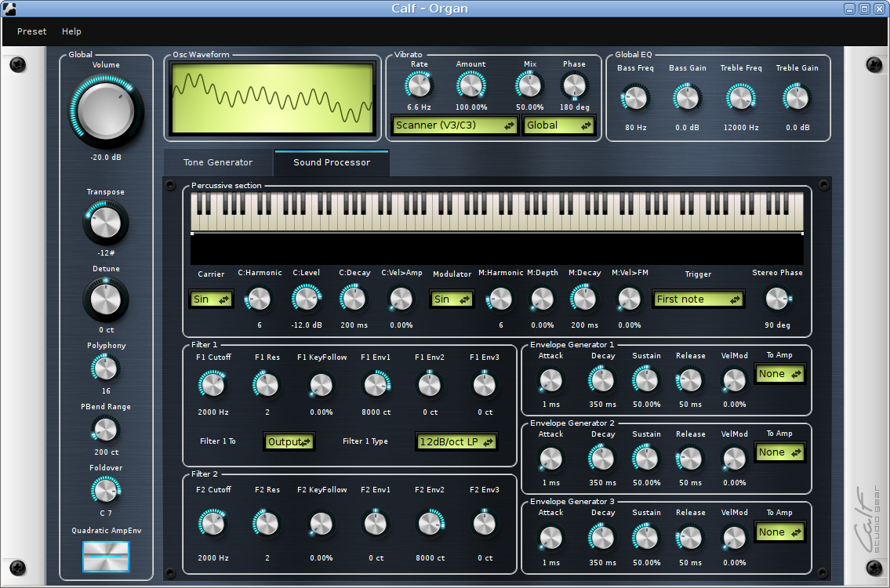Open the Help menu
Screen dimensions: 890x588
tap(71, 31)
